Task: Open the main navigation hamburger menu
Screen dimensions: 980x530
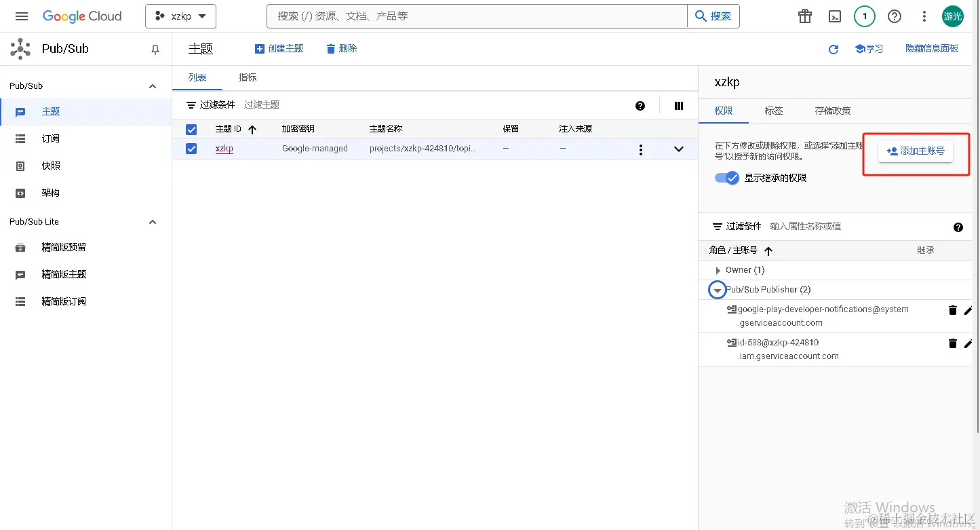Action: pyautogui.click(x=22, y=16)
